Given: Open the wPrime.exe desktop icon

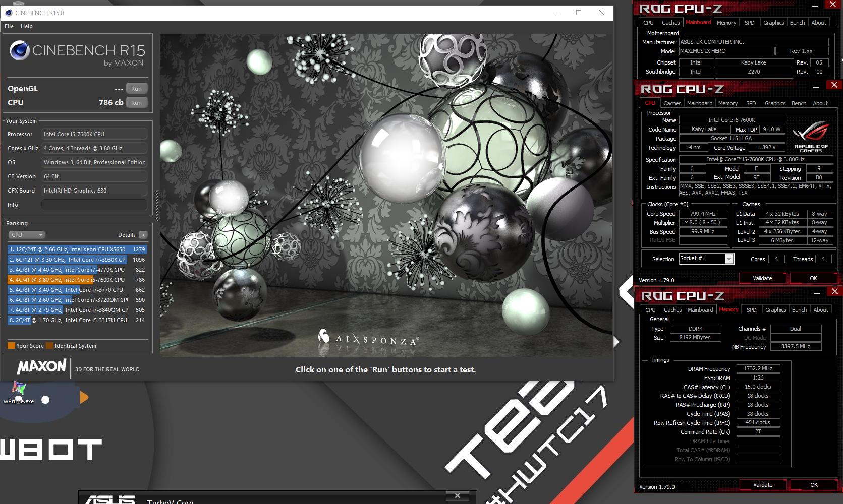Looking at the screenshot, I should point(19,393).
